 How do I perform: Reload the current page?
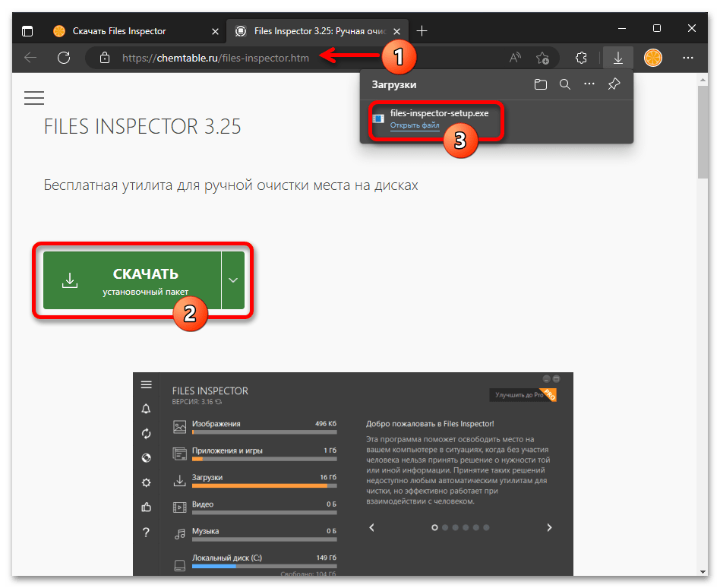tap(64, 58)
